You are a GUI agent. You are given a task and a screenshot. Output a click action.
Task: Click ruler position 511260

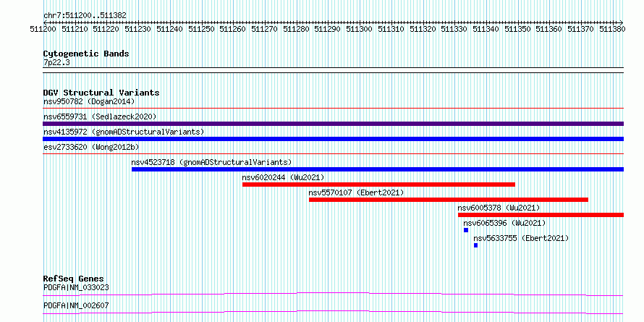[233, 29]
